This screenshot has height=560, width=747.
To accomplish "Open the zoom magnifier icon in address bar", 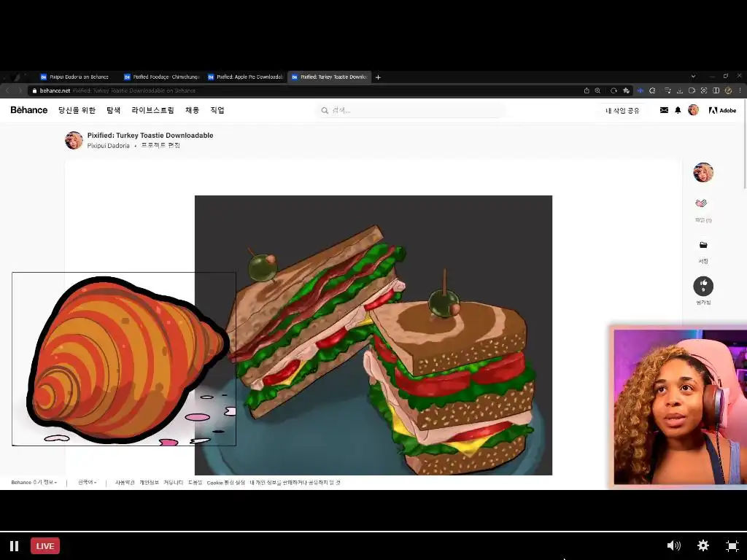I will 597,90.
